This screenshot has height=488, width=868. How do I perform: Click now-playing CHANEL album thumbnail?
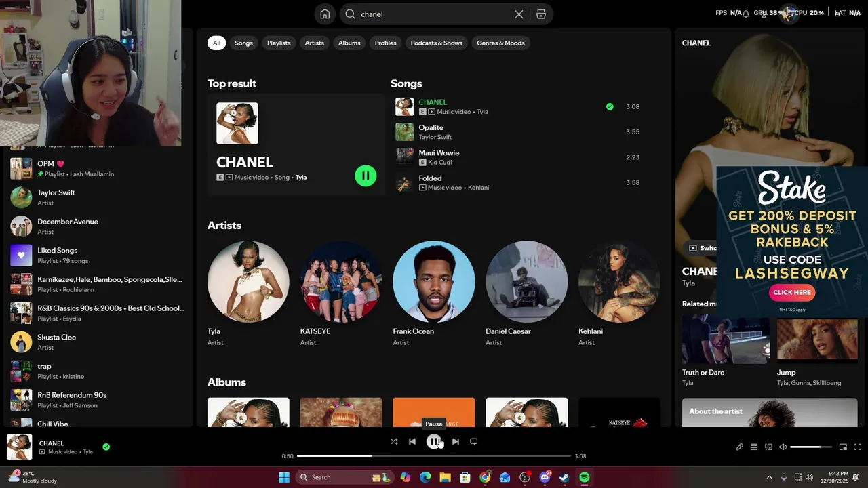(x=20, y=447)
